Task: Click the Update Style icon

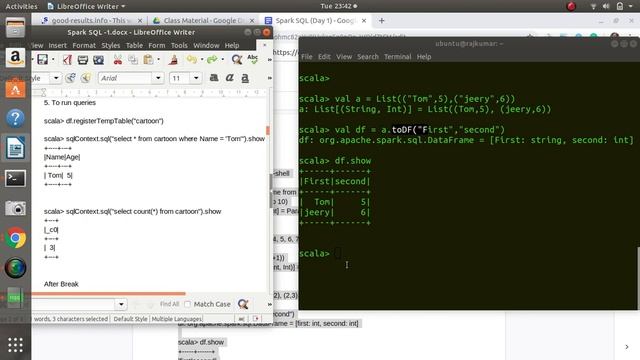Action: click(x=70, y=78)
